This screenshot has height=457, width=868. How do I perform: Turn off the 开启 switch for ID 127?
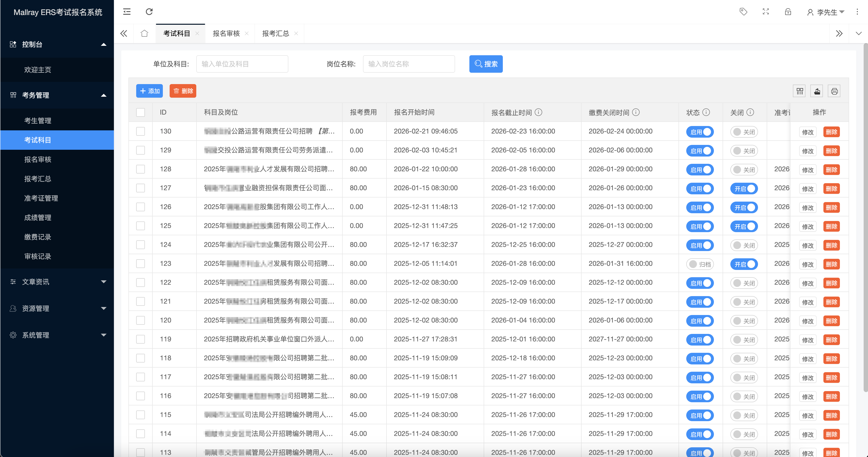(744, 188)
